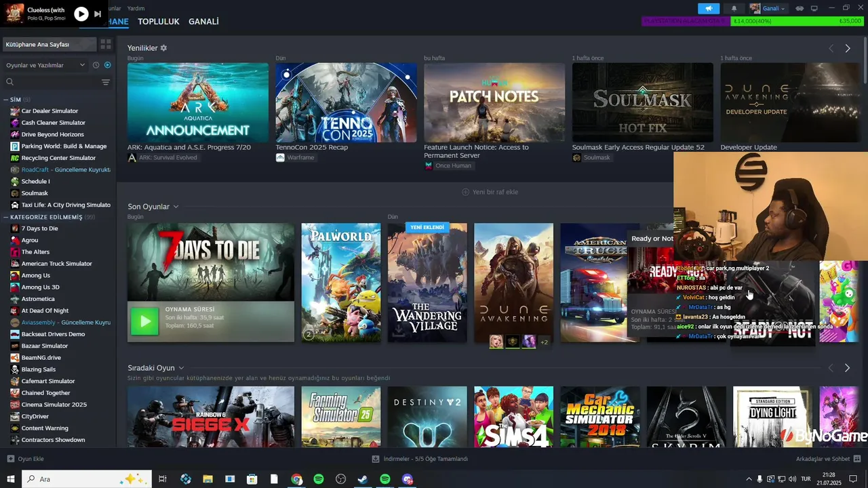This screenshot has height=488, width=868.
Task: Open the Microsoft Store taskbar icon
Action: 252,479
